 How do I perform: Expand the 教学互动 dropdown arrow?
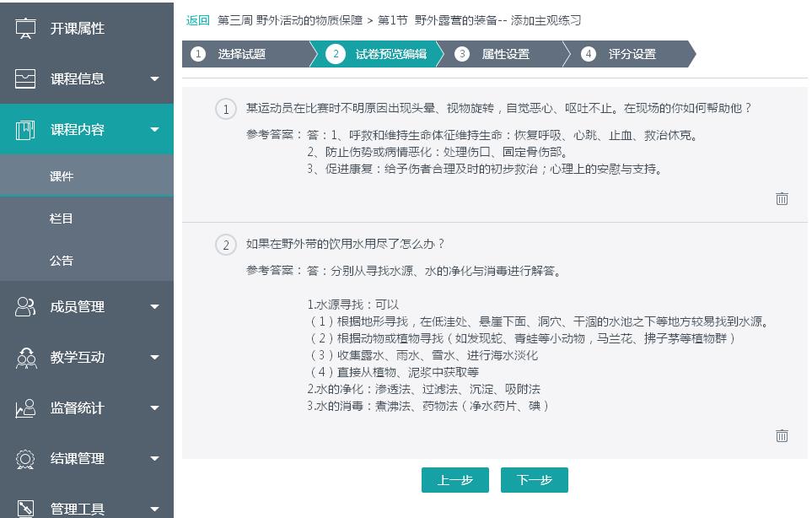[x=154, y=358]
